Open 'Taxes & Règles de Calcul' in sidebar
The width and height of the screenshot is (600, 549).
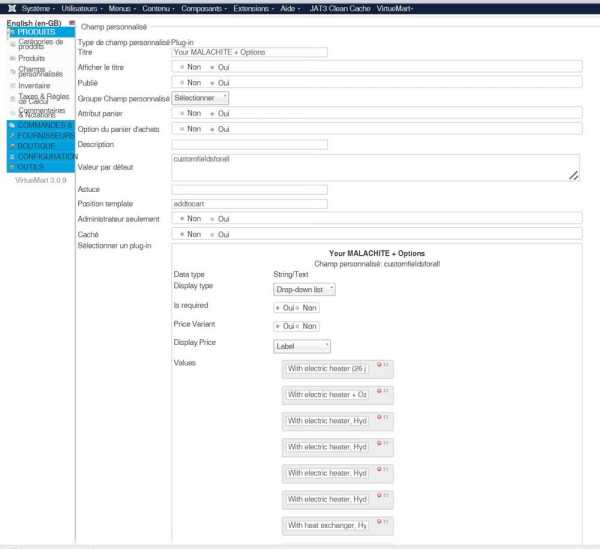click(40, 98)
